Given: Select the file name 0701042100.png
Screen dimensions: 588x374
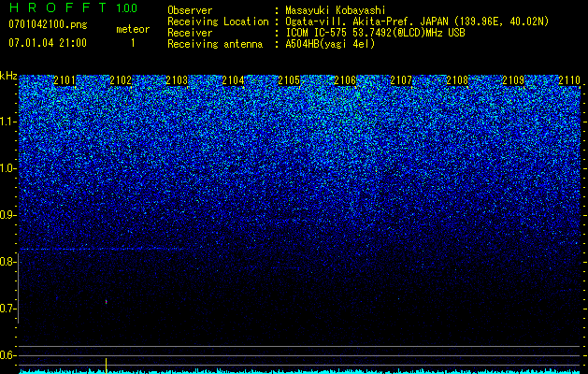Looking at the screenshot, I should coord(48,24).
